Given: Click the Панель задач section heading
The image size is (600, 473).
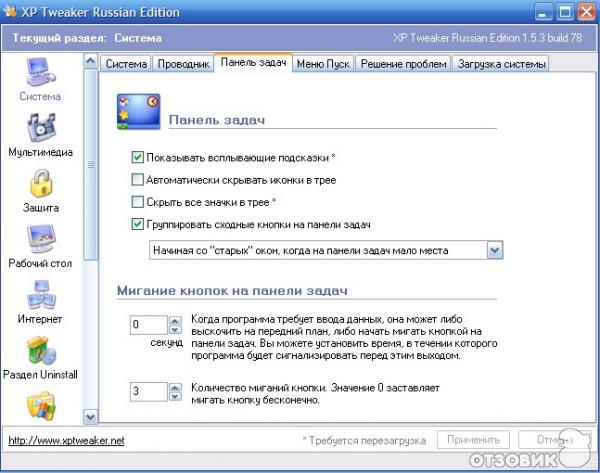Looking at the screenshot, I should click(x=217, y=120).
